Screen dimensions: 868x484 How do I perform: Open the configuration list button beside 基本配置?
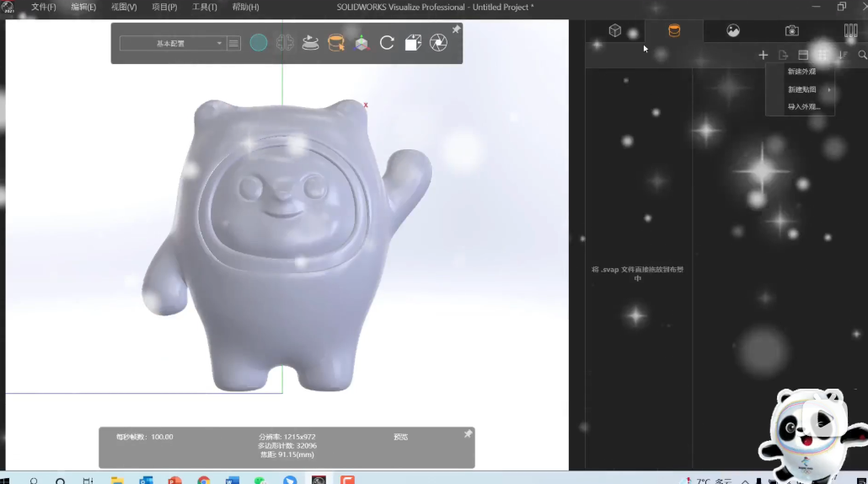click(233, 43)
